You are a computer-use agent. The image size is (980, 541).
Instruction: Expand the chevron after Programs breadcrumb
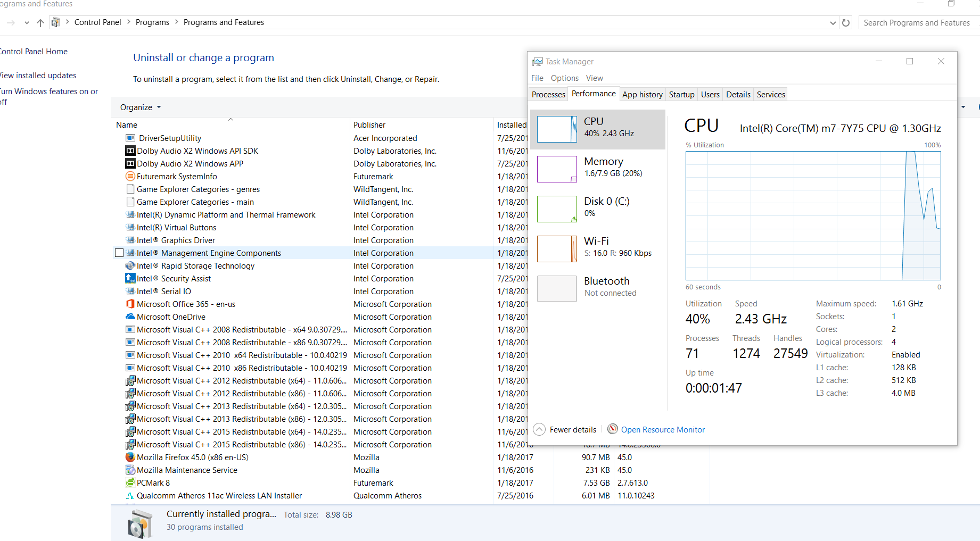click(x=176, y=22)
